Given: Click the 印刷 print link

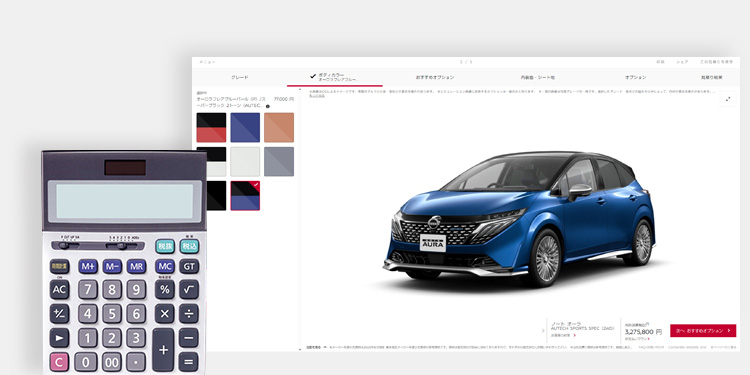Looking at the screenshot, I should (x=660, y=62).
